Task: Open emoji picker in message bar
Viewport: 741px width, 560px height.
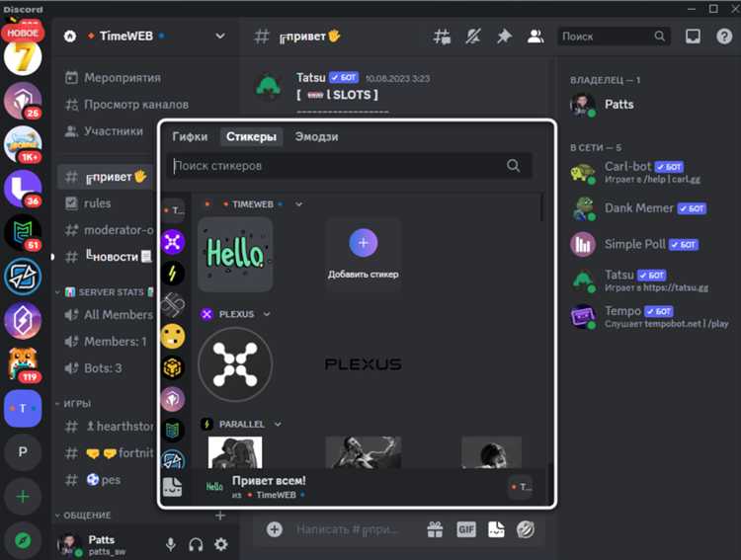Action: (x=526, y=529)
